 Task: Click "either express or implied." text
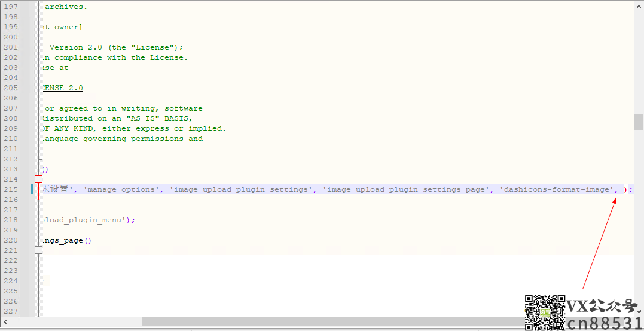(x=164, y=128)
